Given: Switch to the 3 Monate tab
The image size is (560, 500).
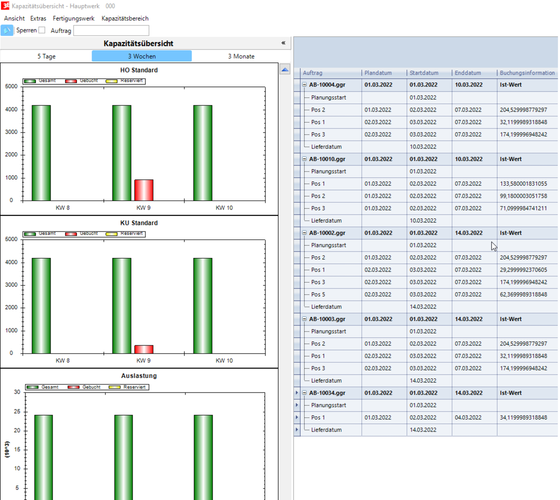Looking at the screenshot, I should 241,56.
